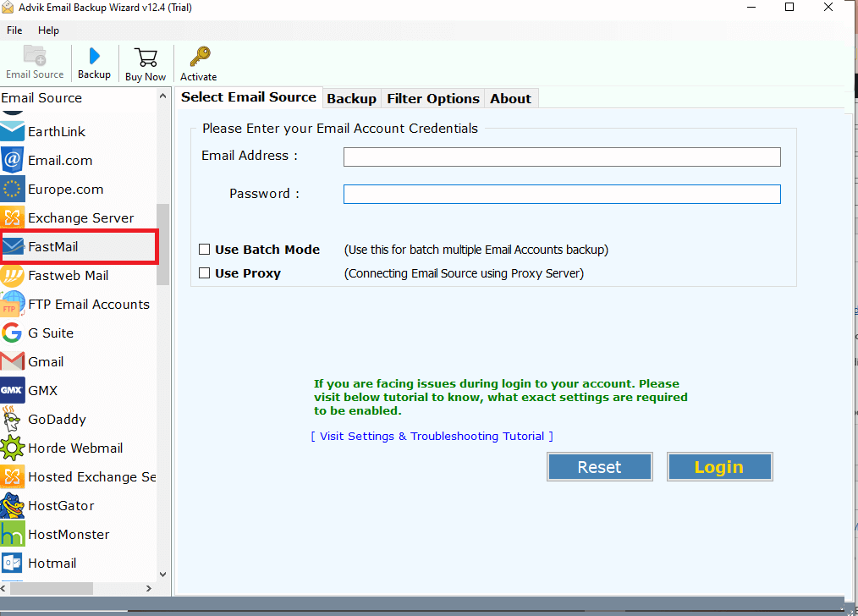Image resolution: width=858 pixels, height=616 pixels.
Task: Select the Exchange Server entry text
Action: 81,217
